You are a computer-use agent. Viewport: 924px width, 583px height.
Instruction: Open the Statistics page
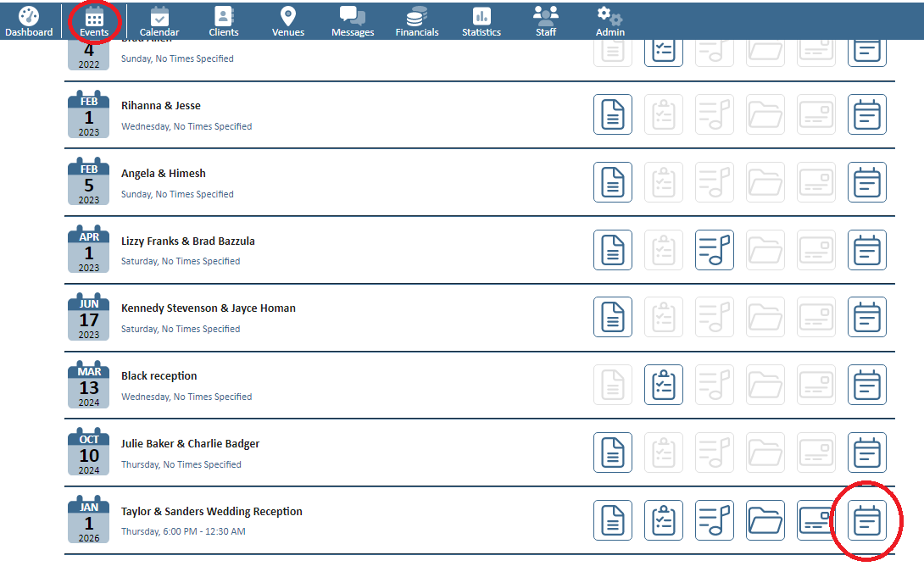click(481, 21)
